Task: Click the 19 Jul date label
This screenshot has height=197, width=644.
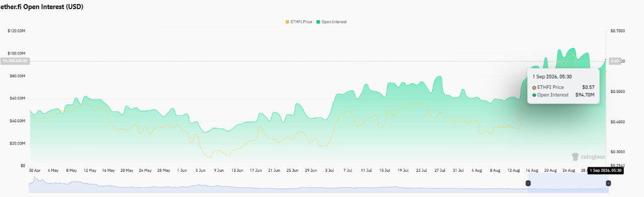Action: 403,171
